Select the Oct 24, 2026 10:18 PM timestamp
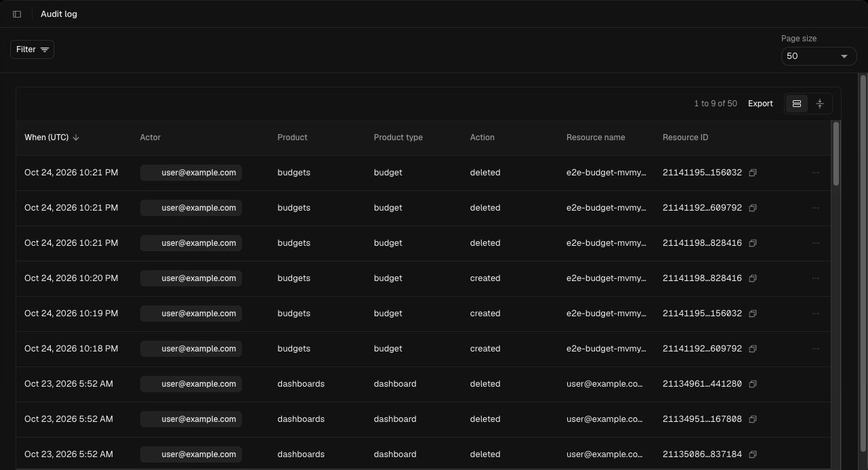Image resolution: width=868 pixels, height=470 pixels. pyautogui.click(x=71, y=349)
